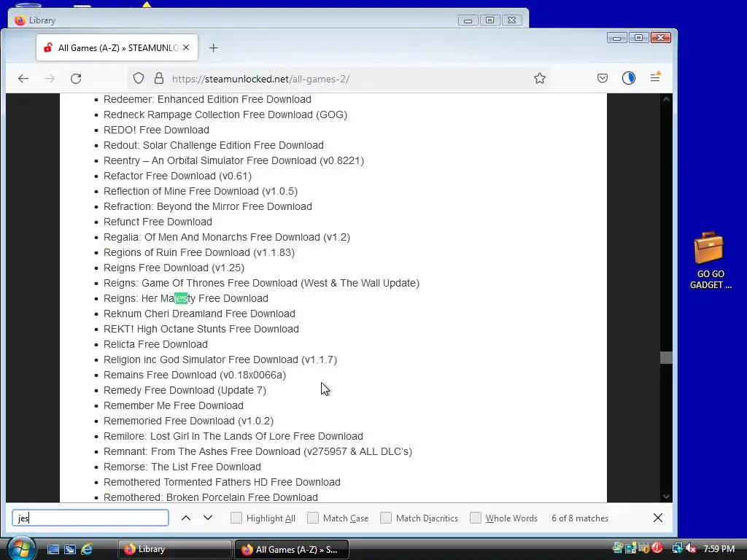This screenshot has width=747, height=560.
Task: Open Reigns Free Download (v1.25) link
Action: point(174,268)
